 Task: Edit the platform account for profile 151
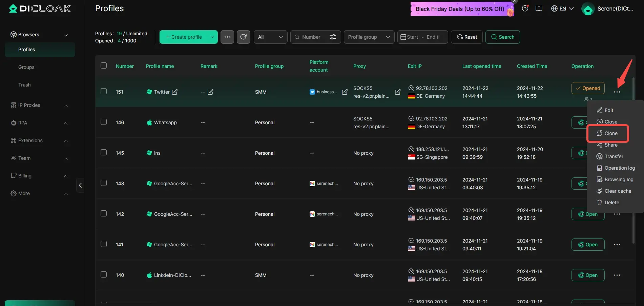coord(345,92)
